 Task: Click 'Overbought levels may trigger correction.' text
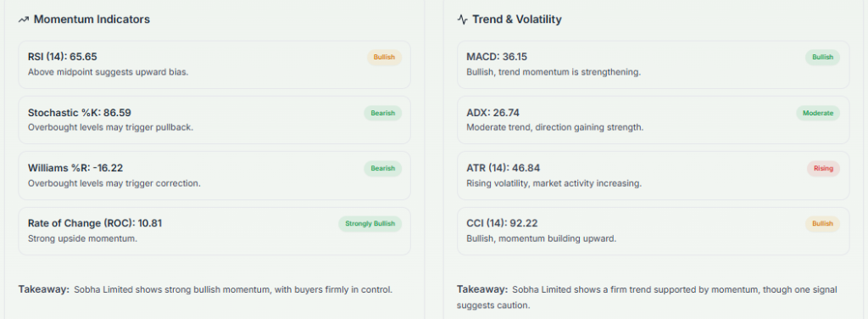[x=114, y=182]
